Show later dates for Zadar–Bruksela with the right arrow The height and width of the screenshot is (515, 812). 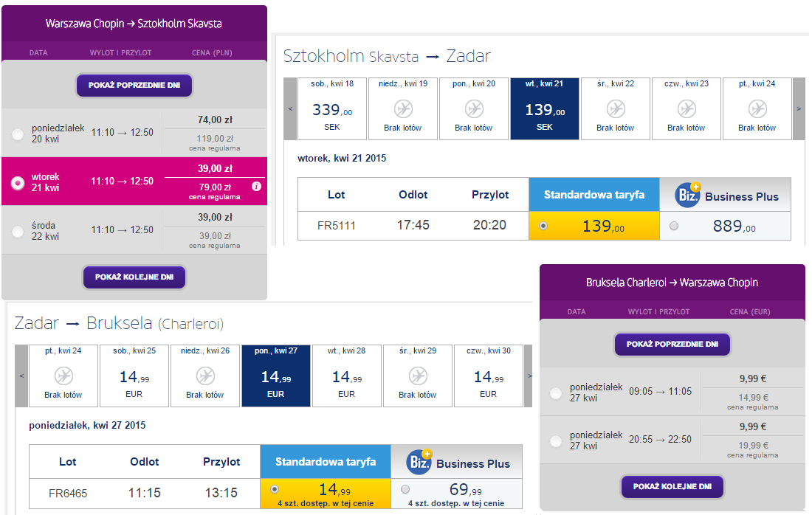[529, 376]
